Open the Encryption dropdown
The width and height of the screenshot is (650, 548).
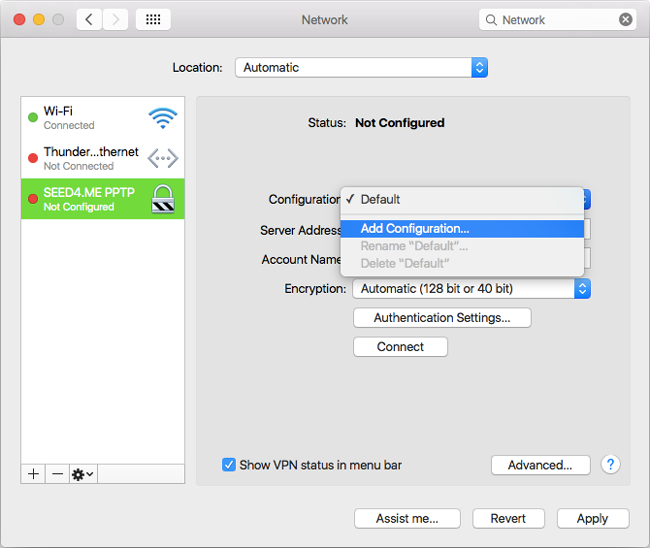coord(471,289)
